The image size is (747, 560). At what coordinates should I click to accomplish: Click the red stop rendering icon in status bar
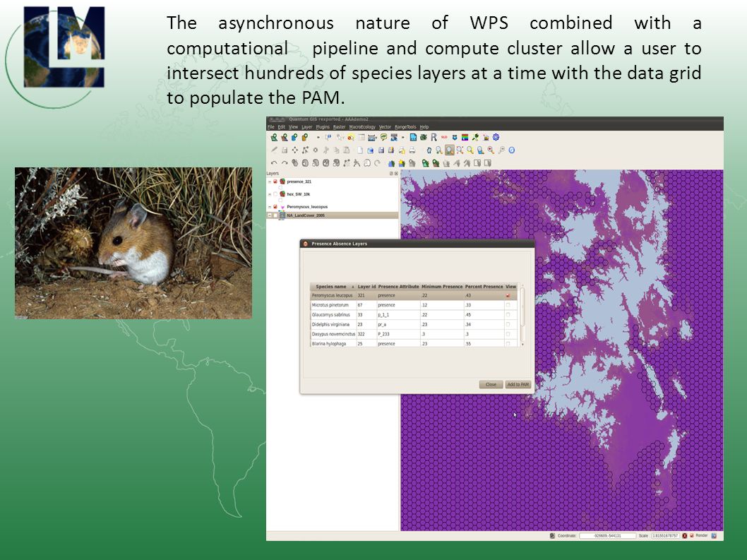(685, 536)
